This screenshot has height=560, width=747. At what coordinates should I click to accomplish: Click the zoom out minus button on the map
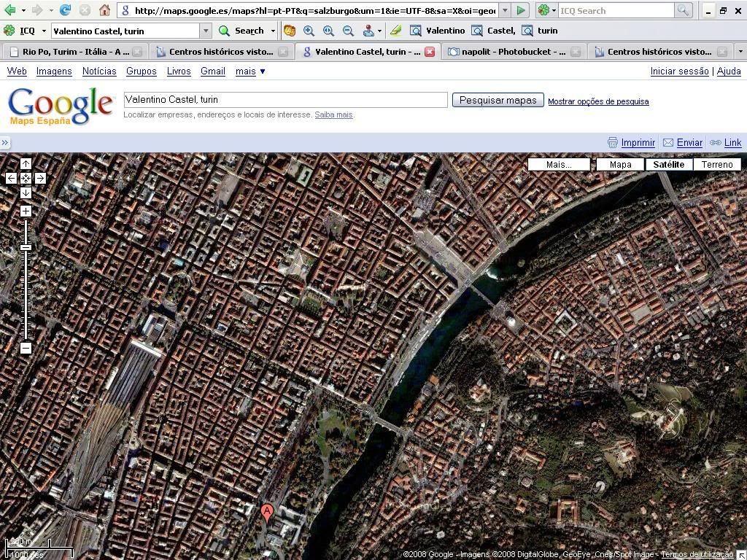click(x=26, y=348)
